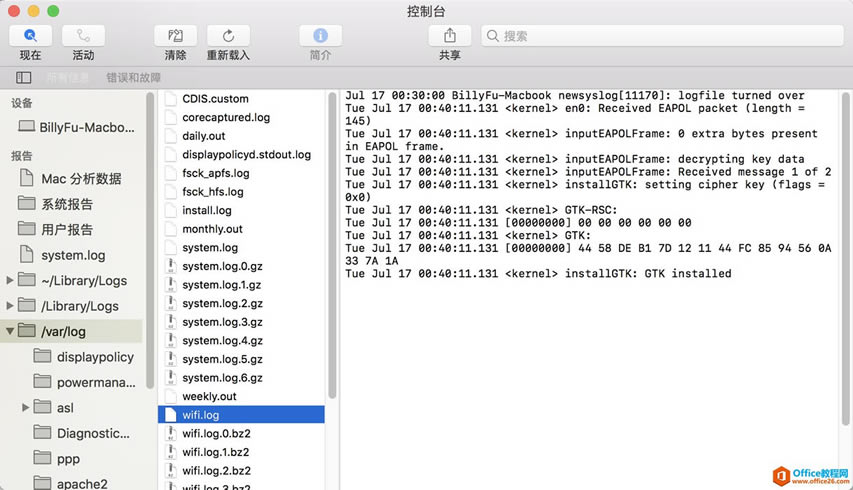
Task: Click the yellow minimize window button
Action: 33,11
